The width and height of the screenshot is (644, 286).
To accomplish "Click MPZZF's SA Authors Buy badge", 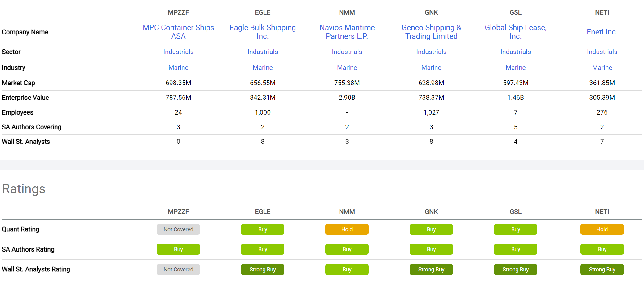I will click(x=178, y=249).
